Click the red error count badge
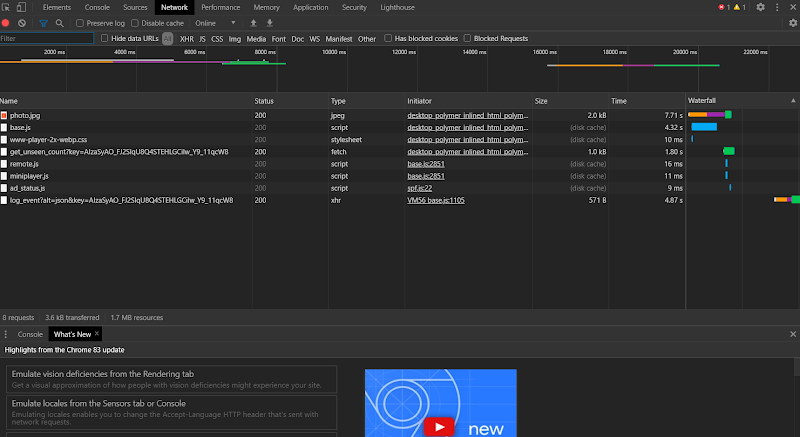The image size is (800, 437). click(724, 7)
